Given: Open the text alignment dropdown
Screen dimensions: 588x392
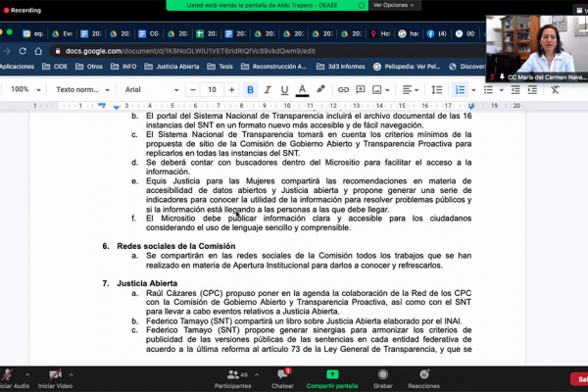Looking at the screenshot, I should [x=411, y=89].
